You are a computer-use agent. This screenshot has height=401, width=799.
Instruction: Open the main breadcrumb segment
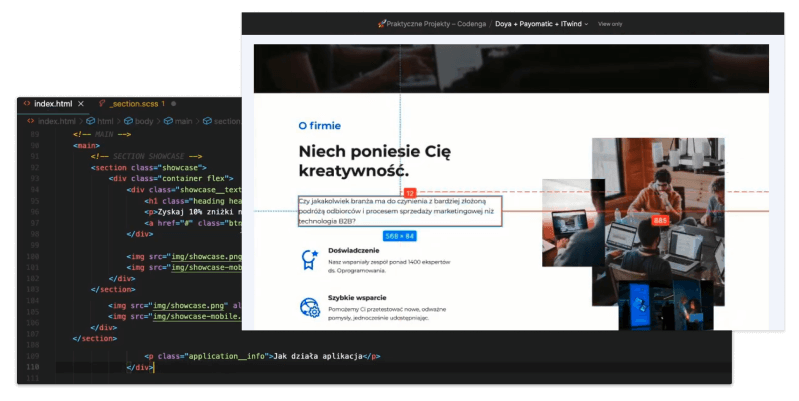183,121
